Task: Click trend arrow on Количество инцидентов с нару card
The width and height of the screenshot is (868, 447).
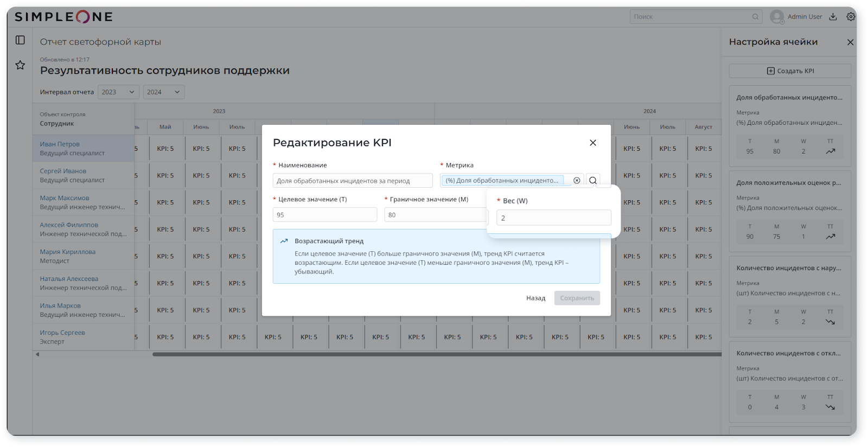Action: [x=830, y=322]
